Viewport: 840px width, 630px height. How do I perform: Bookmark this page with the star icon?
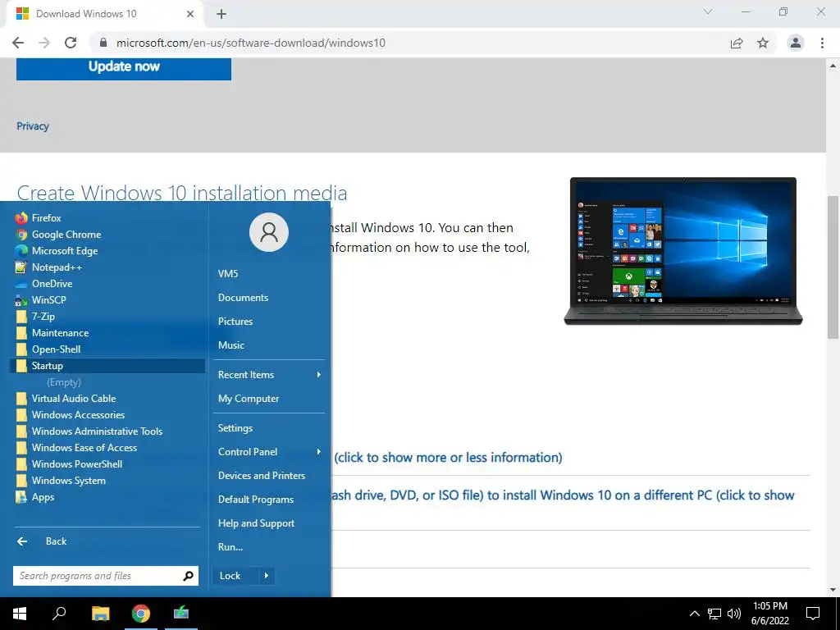tap(763, 43)
